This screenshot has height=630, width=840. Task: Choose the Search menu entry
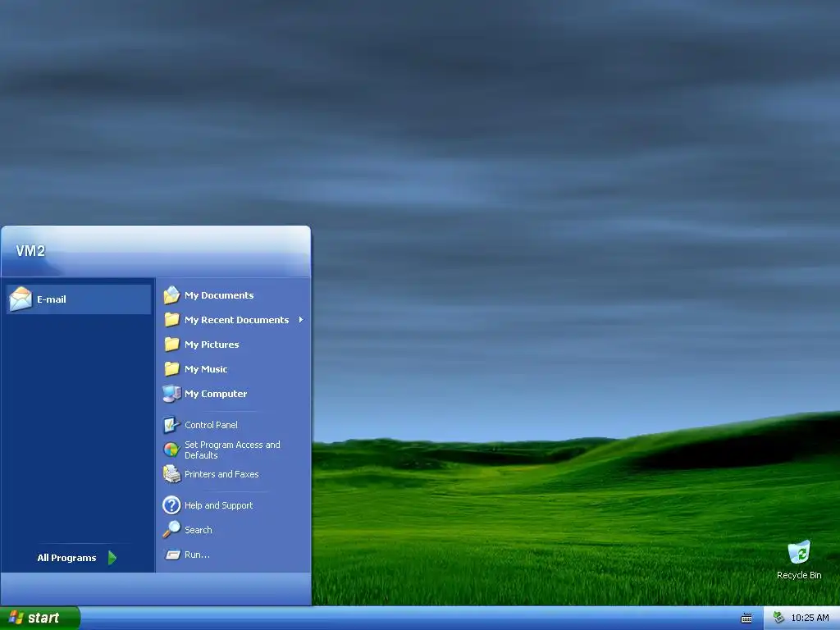point(235,530)
